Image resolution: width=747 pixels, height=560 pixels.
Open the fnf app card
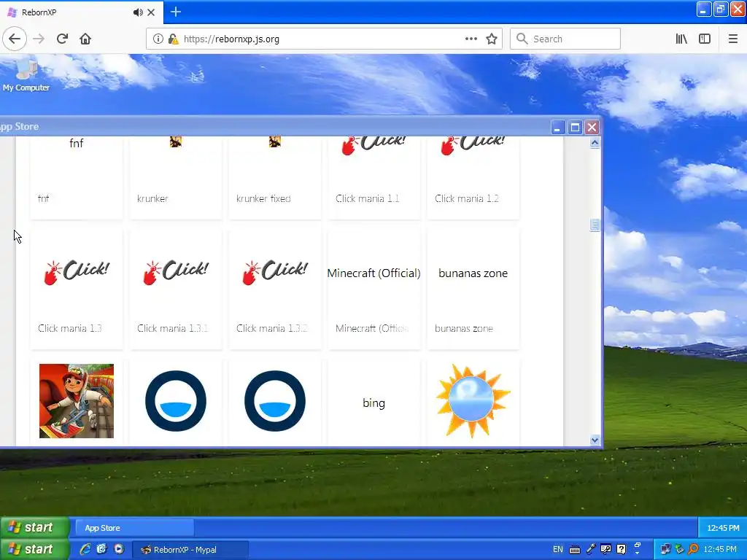76,177
